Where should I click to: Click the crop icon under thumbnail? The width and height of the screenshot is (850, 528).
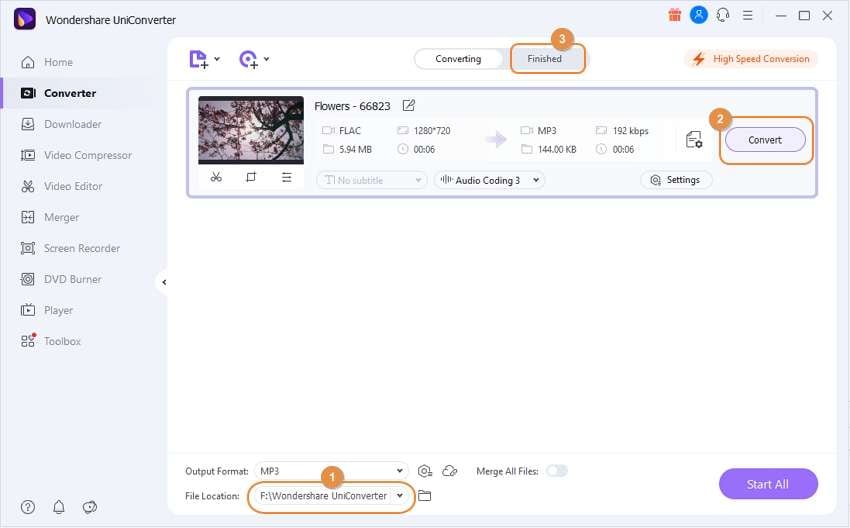pyautogui.click(x=250, y=177)
